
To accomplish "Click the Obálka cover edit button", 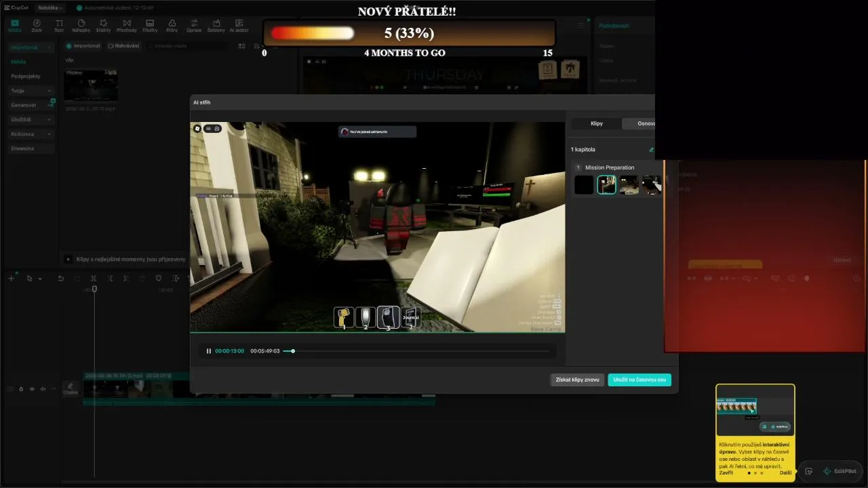I will pos(70,388).
